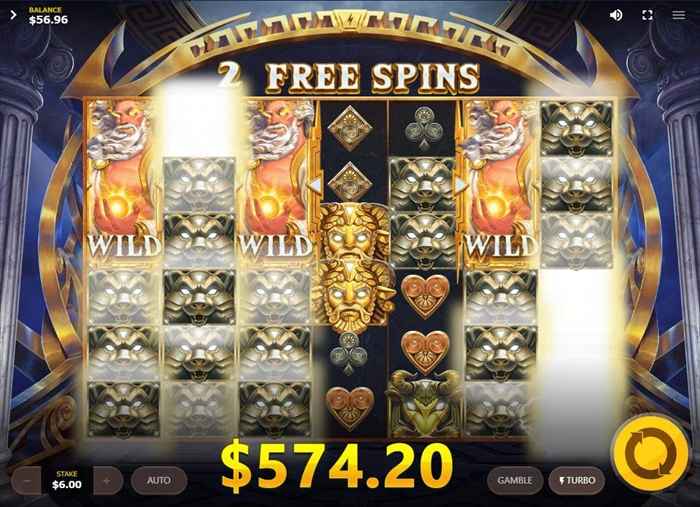Image resolution: width=700 pixels, height=507 pixels.
Task: Click the club symbol on fifth reel
Action: (424, 128)
